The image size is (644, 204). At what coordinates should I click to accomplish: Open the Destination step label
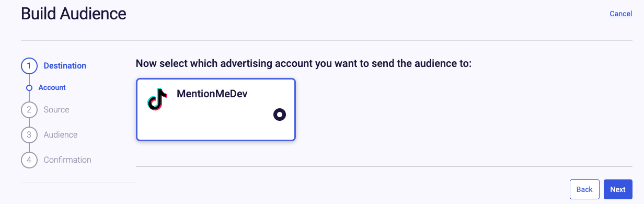click(65, 66)
